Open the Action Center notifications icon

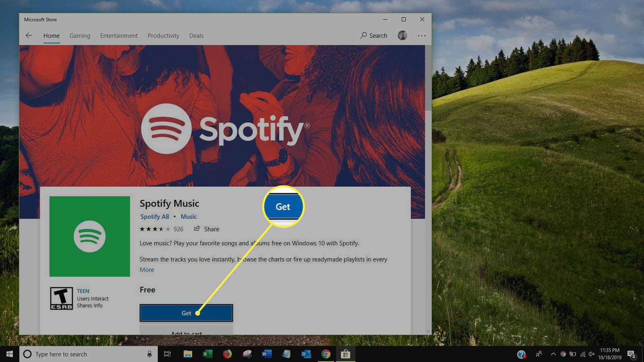pos(631,354)
